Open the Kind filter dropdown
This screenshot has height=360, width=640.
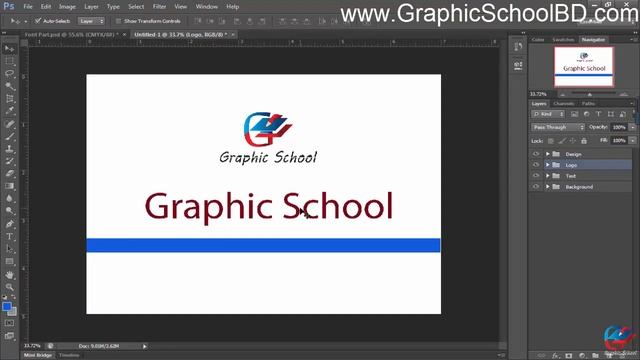coord(548,114)
